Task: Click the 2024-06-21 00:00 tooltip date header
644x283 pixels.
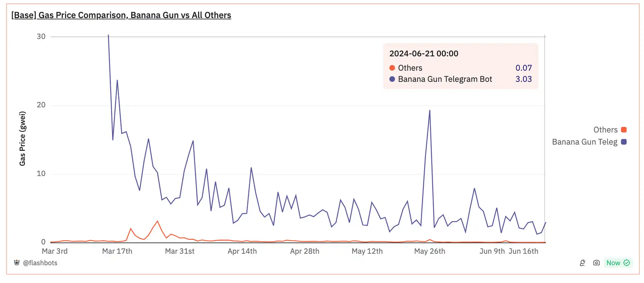Action: click(x=424, y=54)
